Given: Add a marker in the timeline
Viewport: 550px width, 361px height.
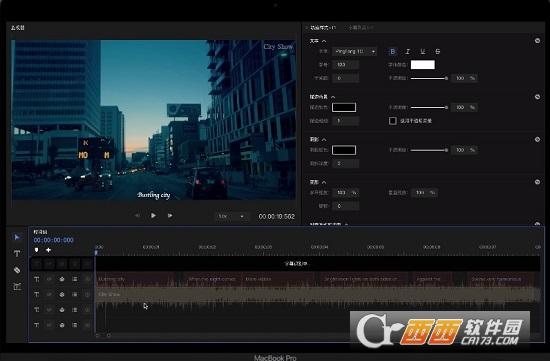Looking at the screenshot, I should (36, 250).
